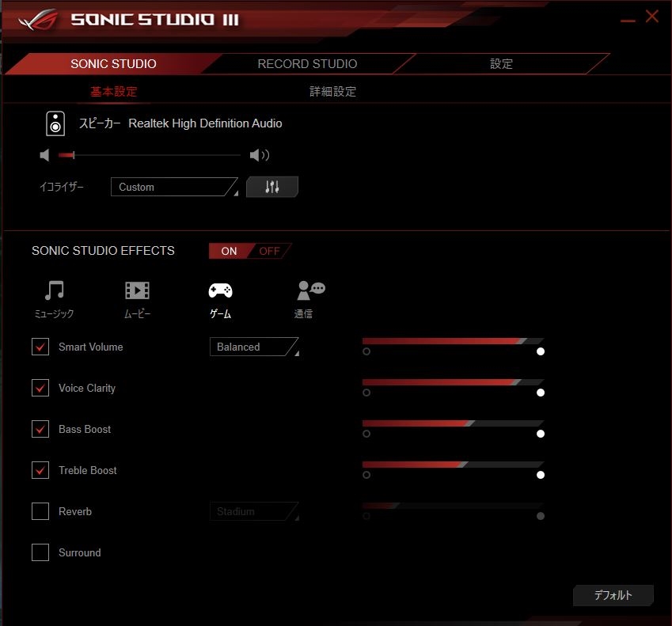Adjust the Smart Volume level slider
Image resolution: width=672 pixels, height=626 pixels.
453,341
